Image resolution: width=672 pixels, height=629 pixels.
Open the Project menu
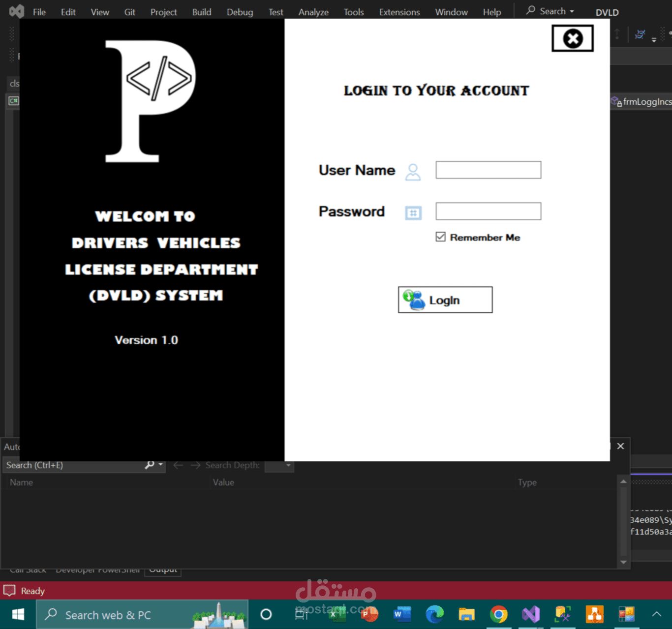tap(164, 12)
